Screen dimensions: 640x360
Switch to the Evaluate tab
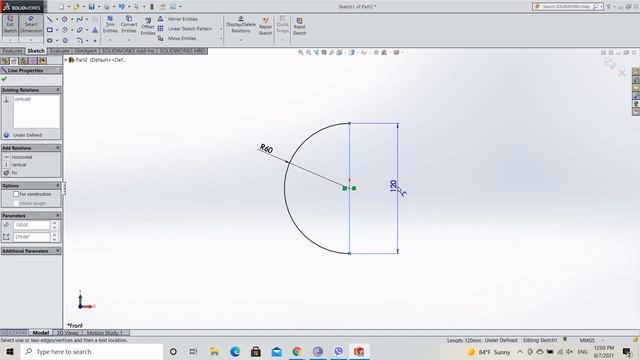click(x=60, y=51)
